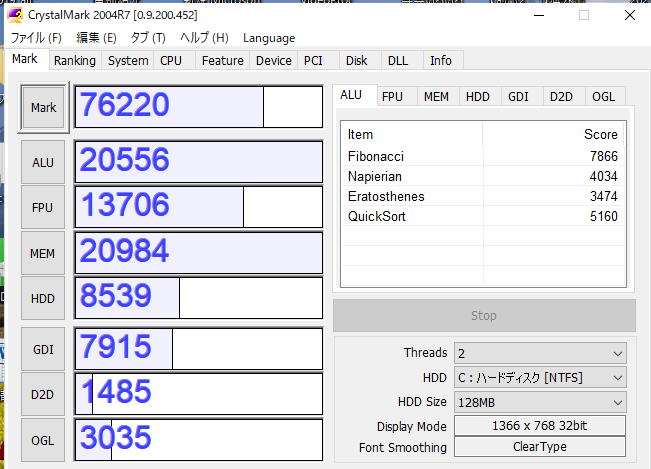Screen dimensions: 651x469
Task: Click the ALU score bar 20556
Action: click(198, 162)
